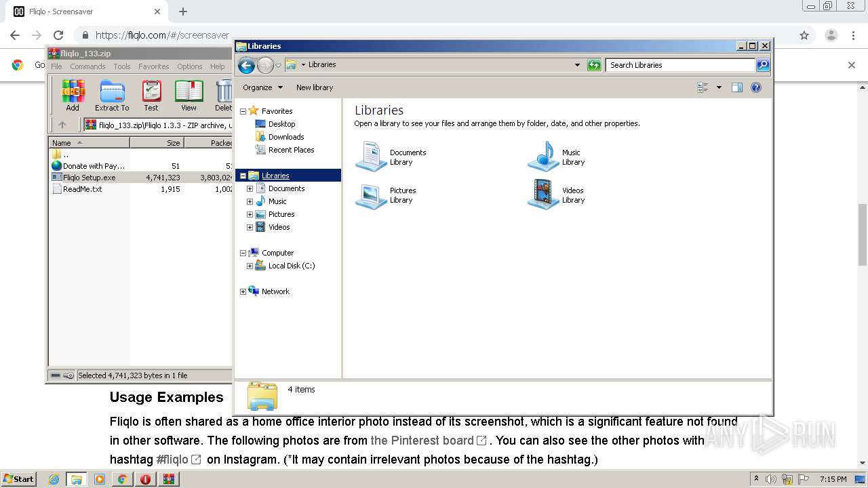Click WinRAR taskbar icon

point(168,479)
